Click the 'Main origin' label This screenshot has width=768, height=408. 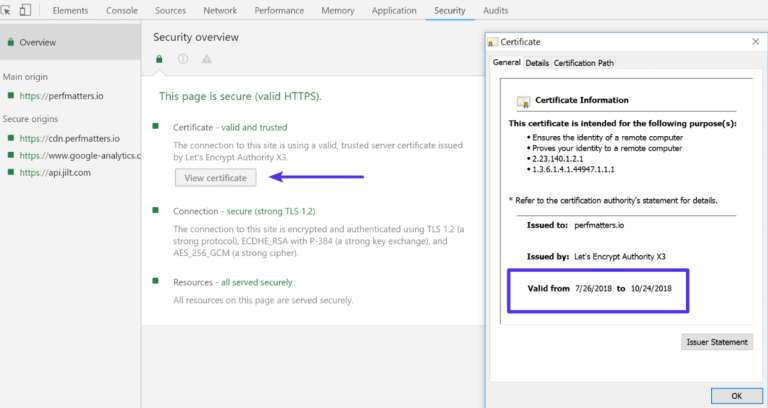pyautogui.click(x=25, y=77)
